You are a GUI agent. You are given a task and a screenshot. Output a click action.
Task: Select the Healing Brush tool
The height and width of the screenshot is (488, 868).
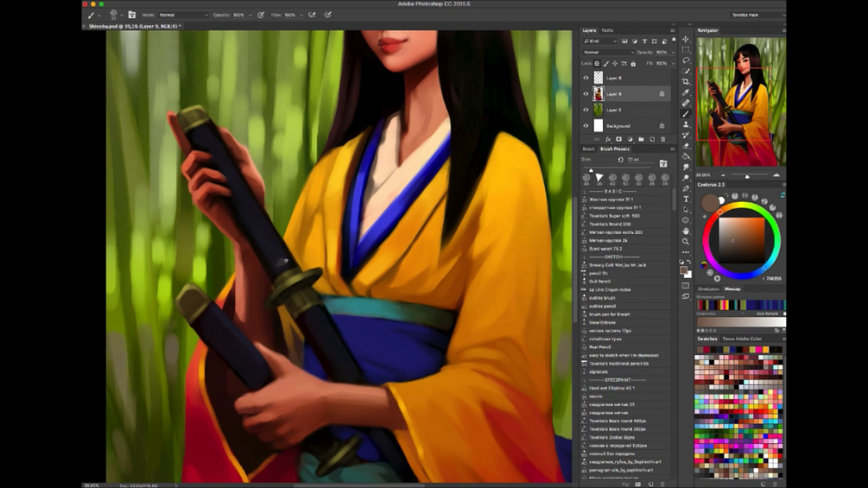(685, 103)
